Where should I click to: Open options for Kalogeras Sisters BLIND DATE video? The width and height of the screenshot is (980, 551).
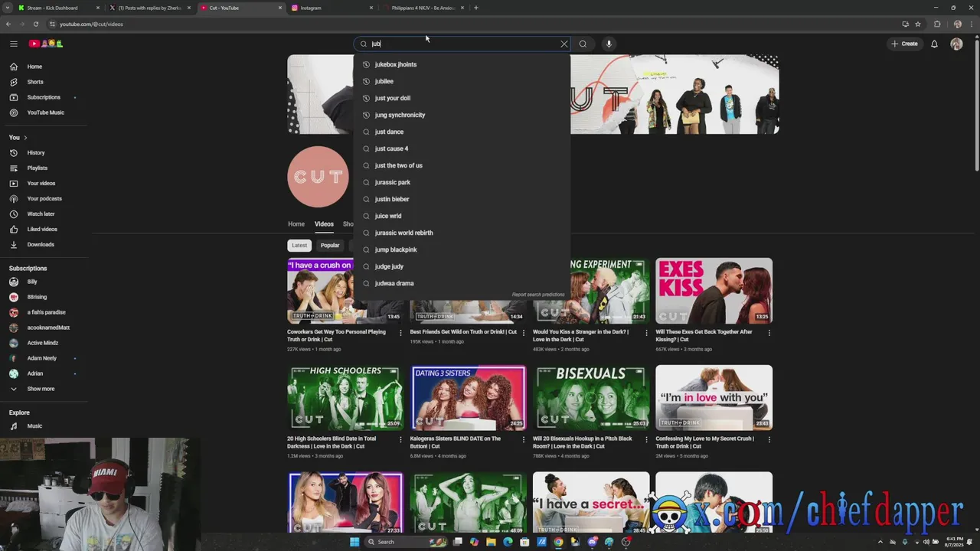pyautogui.click(x=524, y=440)
